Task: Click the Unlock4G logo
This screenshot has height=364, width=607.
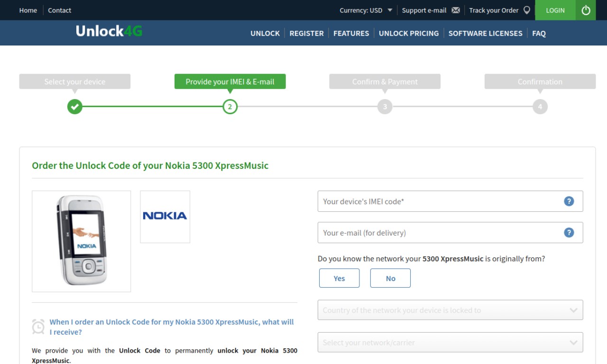Action: [109, 31]
